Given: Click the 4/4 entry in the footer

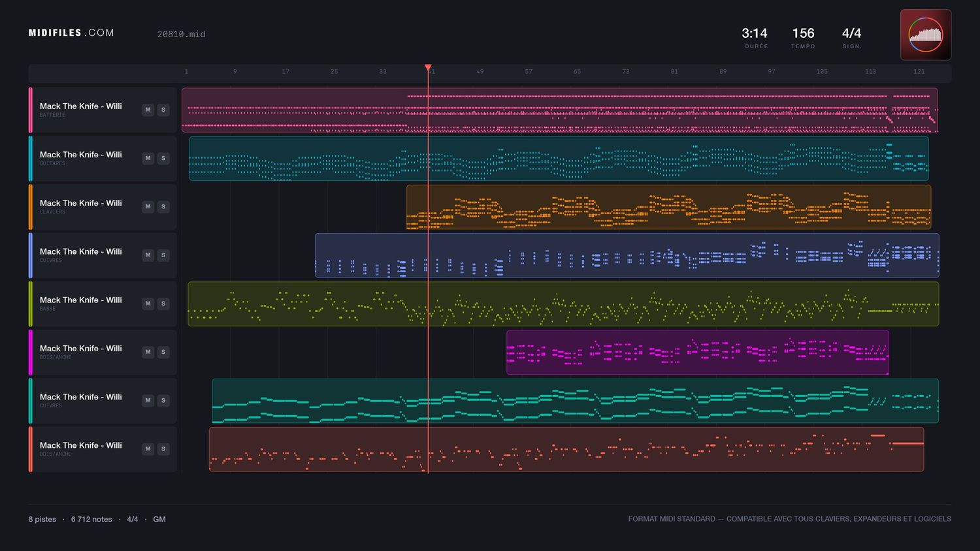Looking at the screenshot, I should click(133, 520).
